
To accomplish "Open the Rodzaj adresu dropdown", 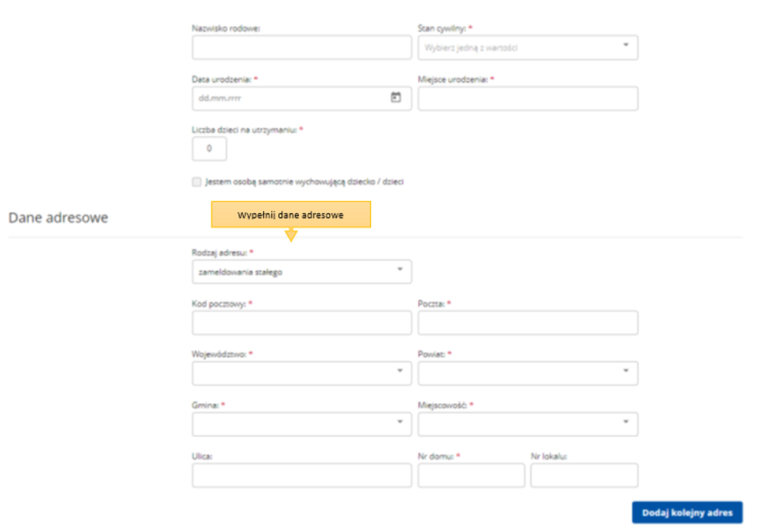I will (302, 272).
